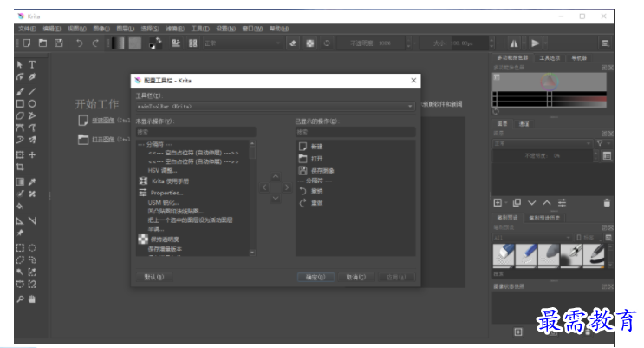Click the move-down arrow button in dialog
This screenshot has height=348, width=644.
(x=276, y=198)
